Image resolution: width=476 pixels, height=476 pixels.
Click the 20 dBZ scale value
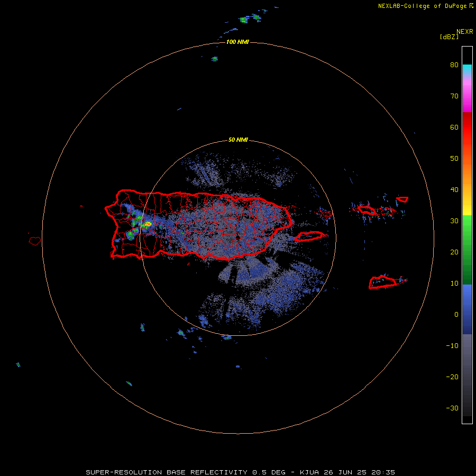tap(454, 252)
